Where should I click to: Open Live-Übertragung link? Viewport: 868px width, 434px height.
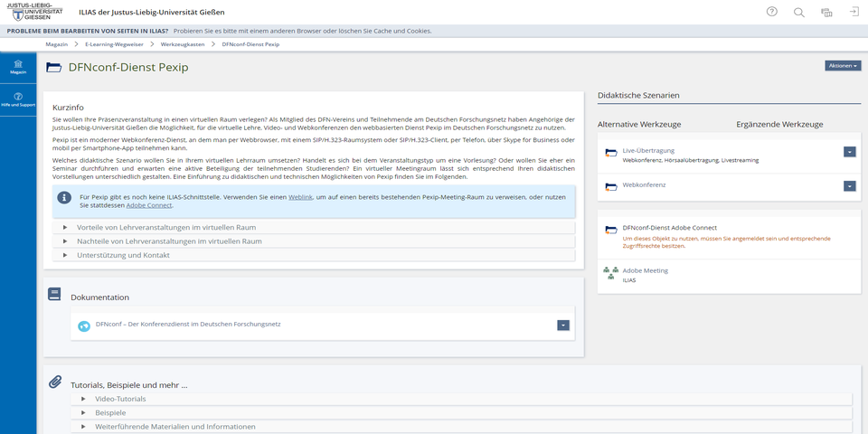pyautogui.click(x=648, y=151)
